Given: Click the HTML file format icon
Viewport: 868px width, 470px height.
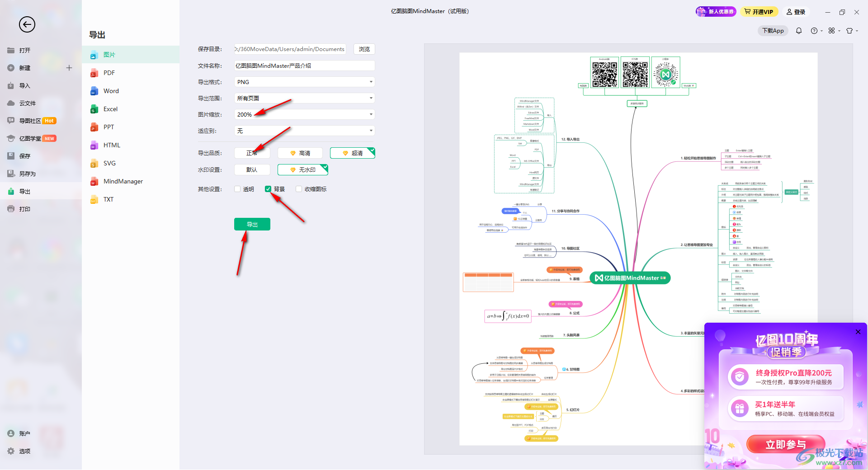Looking at the screenshot, I should 94,146.
